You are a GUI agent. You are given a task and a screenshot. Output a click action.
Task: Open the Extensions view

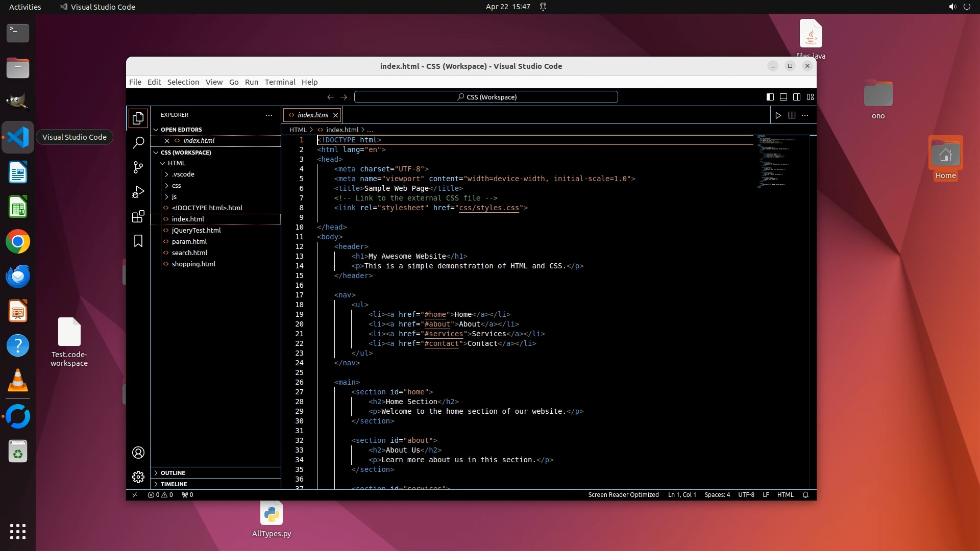pyautogui.click(x=138, y=217)
